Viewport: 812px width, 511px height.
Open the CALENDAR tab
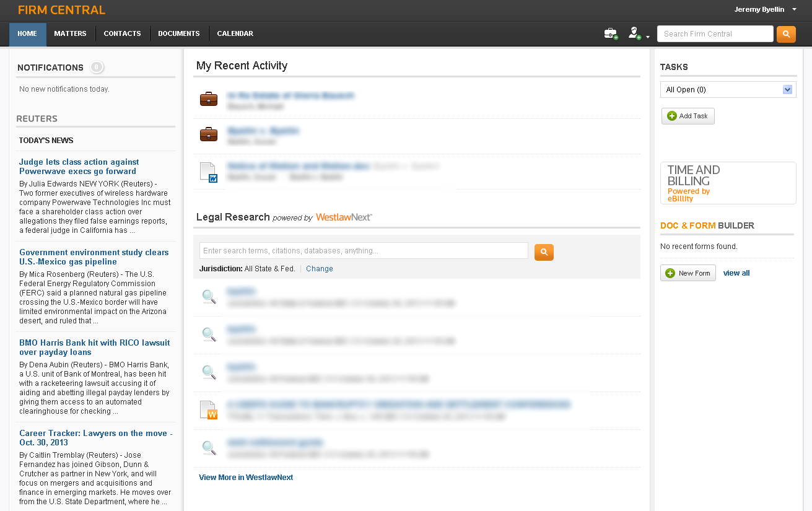click(235, 34)
